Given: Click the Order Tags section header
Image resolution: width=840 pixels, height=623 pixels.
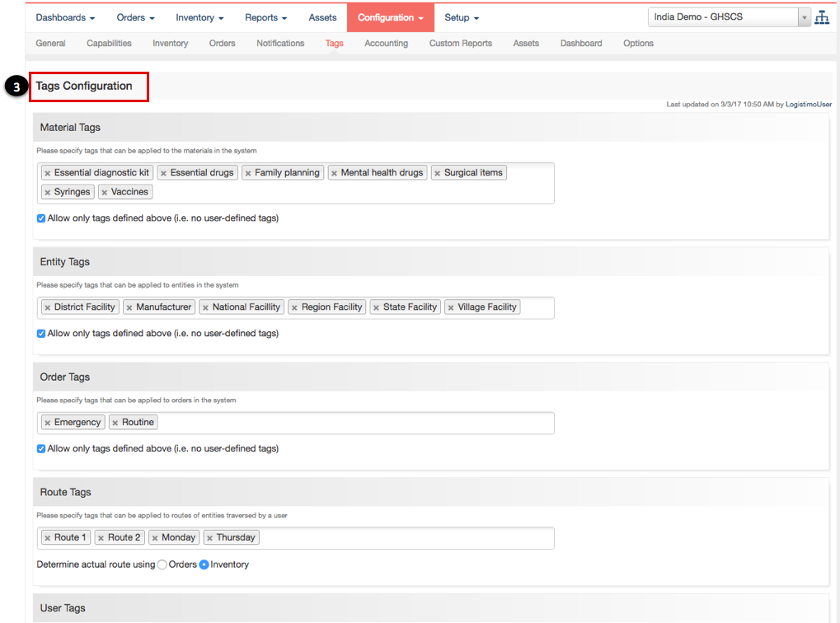Looking at the screenshot, I should [x=431, y=377].
